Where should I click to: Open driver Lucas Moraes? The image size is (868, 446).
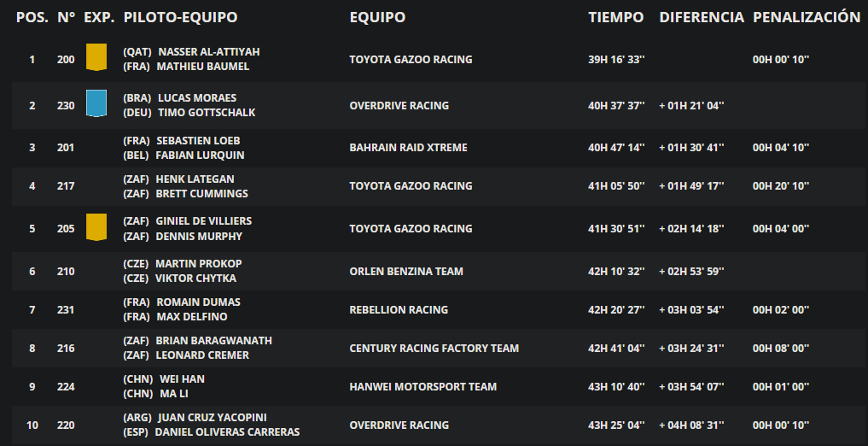coord(197,97)
